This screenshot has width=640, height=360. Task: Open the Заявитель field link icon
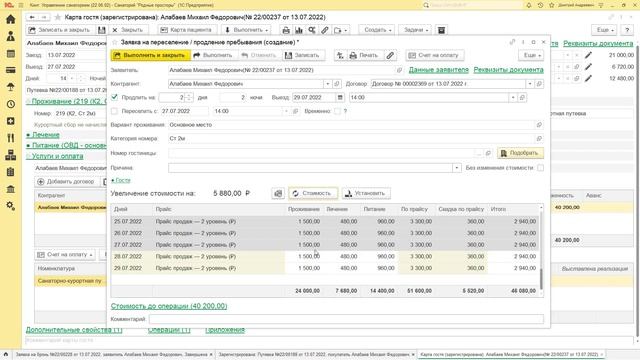click(x=399, y=70)
